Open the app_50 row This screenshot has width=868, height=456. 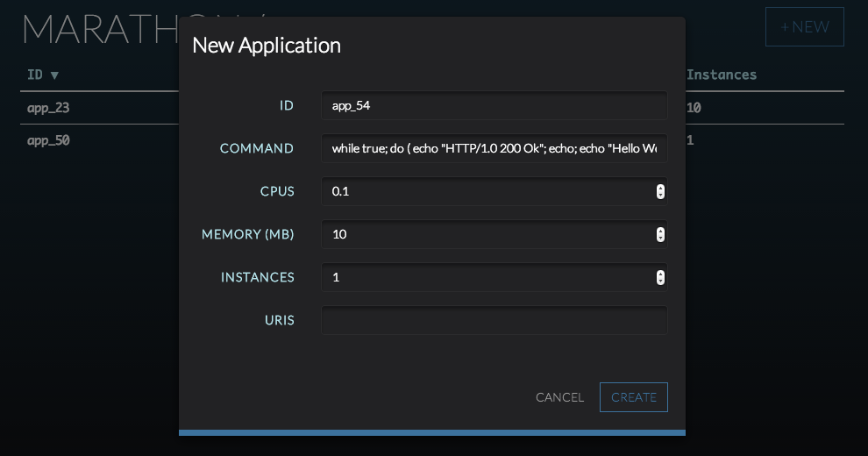(48, 139)
